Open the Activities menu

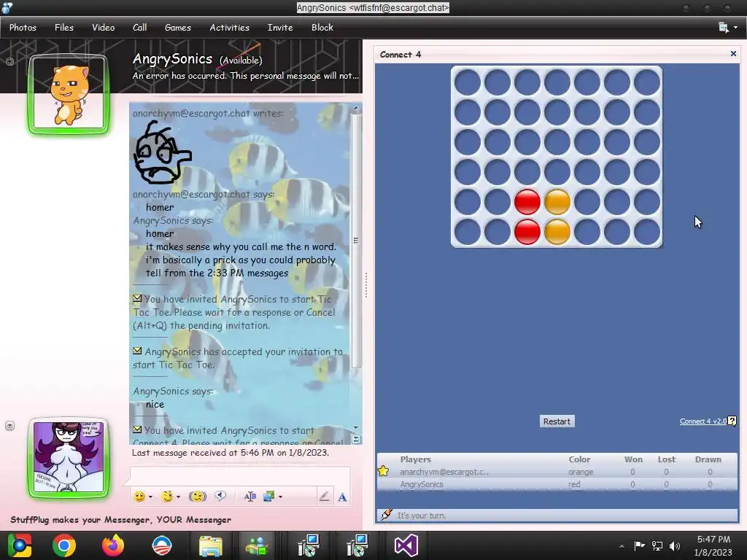pyautogui.click(x=230, y=28)
